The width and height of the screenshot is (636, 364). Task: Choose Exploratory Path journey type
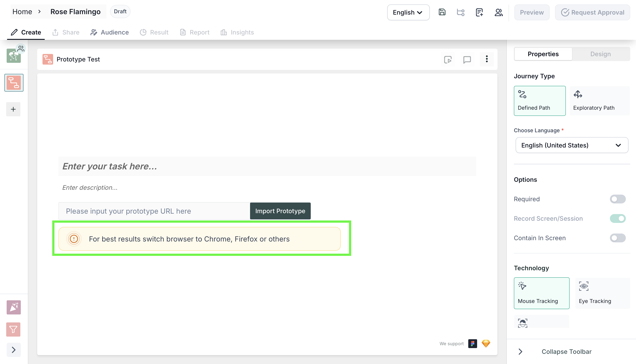(600, 101)
